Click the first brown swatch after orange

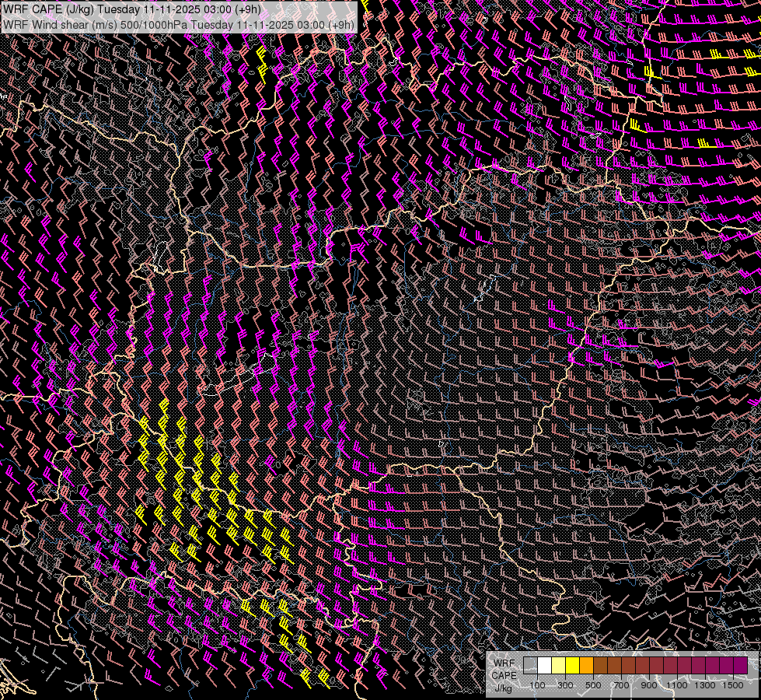pos(600,666)
